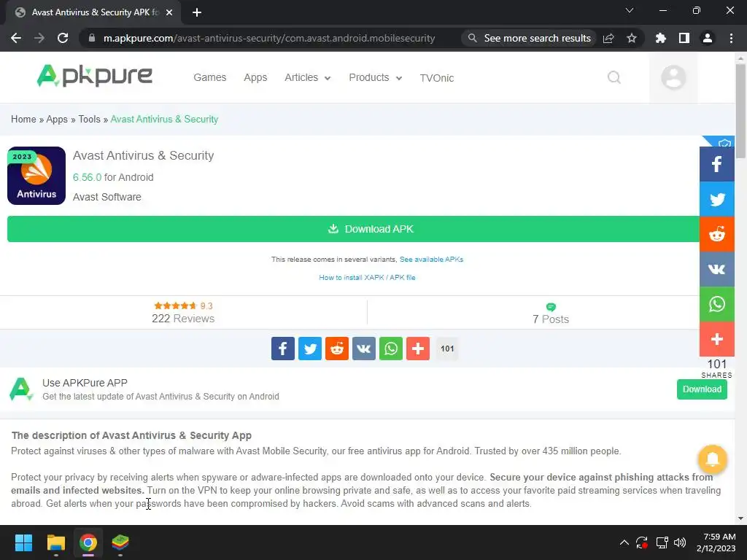The width and height of the screenshot is (747, 560).
Task: Click the 6.56.0 version number
Action: tap(88, 177)
